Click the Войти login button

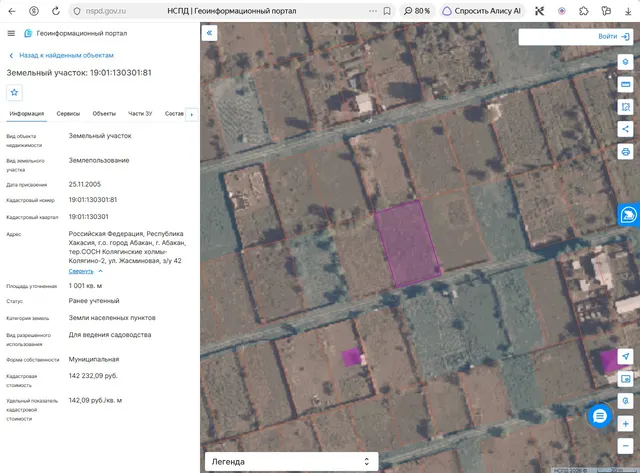click(x=613, y=36)
